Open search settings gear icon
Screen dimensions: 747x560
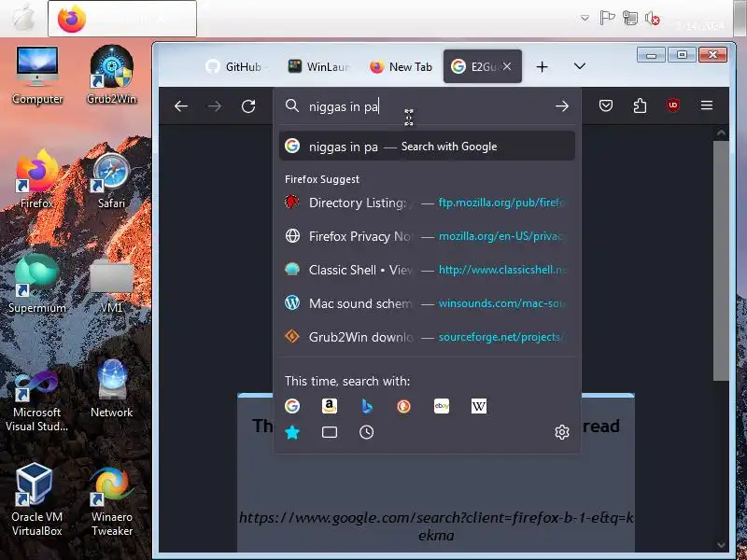[x=562, y=432]
